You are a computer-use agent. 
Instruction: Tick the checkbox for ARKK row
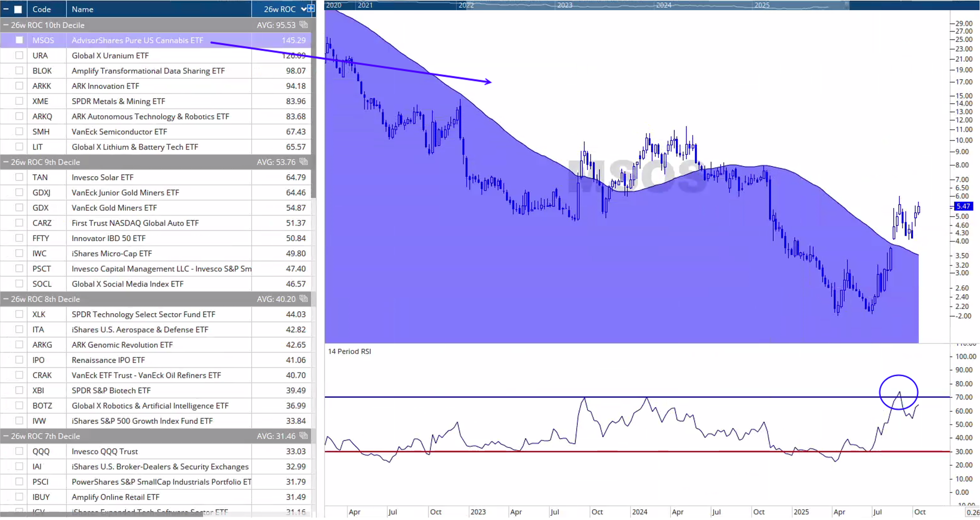pyautogui.click(x=19, y=86)
